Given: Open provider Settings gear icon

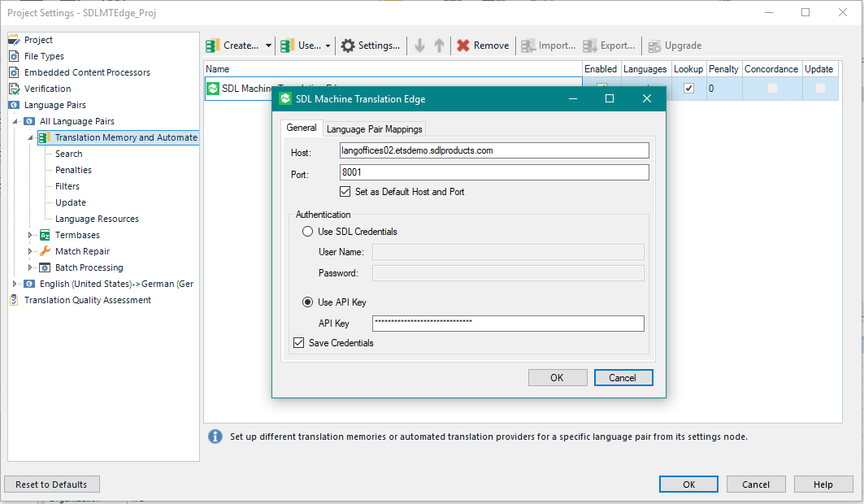Looking at the screenshot, I should click(348, 46).
